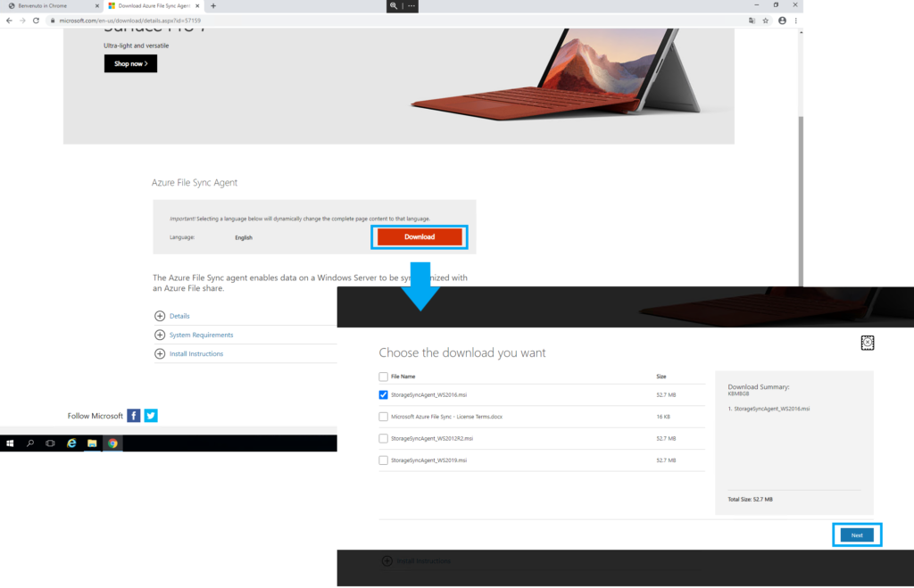The width and height of the screenshot is (914, 588).
Task: Open a new tab with the plus button
Action: tap(213, 6)
